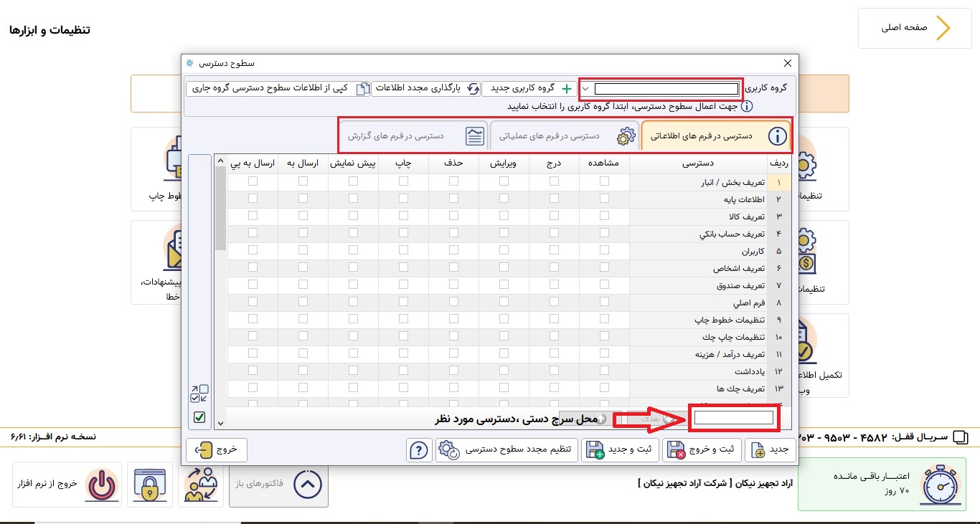This screenshot has width=980, height=524.
Task: Check مشاهده for تعریف بخش / انبار row
Action: coord(604,181)
